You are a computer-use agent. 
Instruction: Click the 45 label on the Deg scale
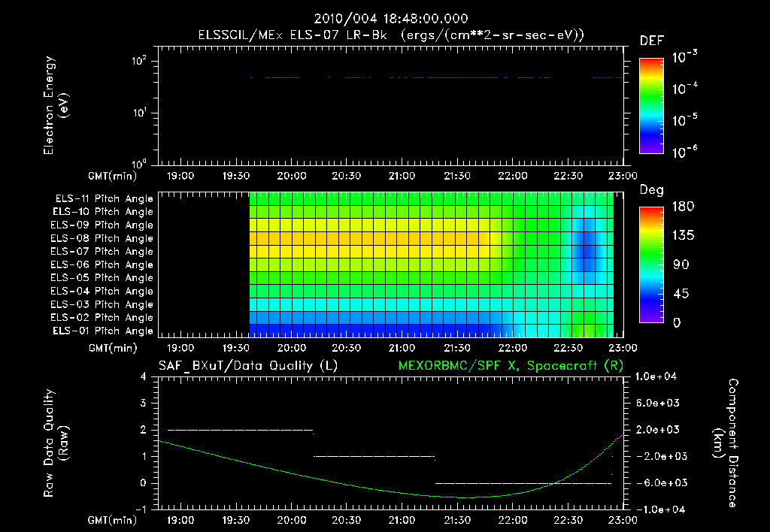680,294
